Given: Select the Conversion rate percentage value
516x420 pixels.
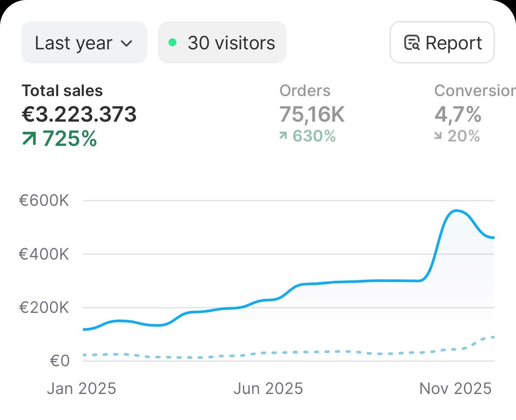Looking at the screenshot, I should click(456, 115).
